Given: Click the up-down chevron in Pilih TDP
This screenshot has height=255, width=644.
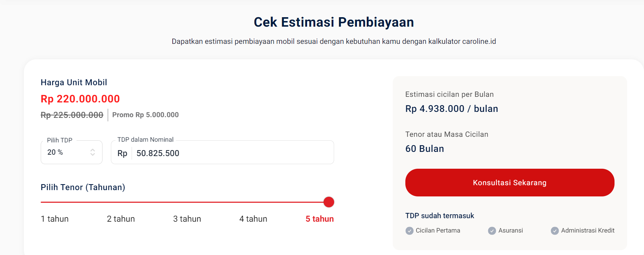Looking at the screenshot, I should pos(93,152).
